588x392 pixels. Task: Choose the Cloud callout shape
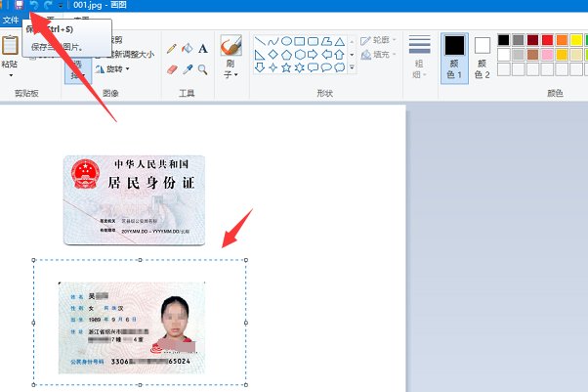click(x=339, y=67)
